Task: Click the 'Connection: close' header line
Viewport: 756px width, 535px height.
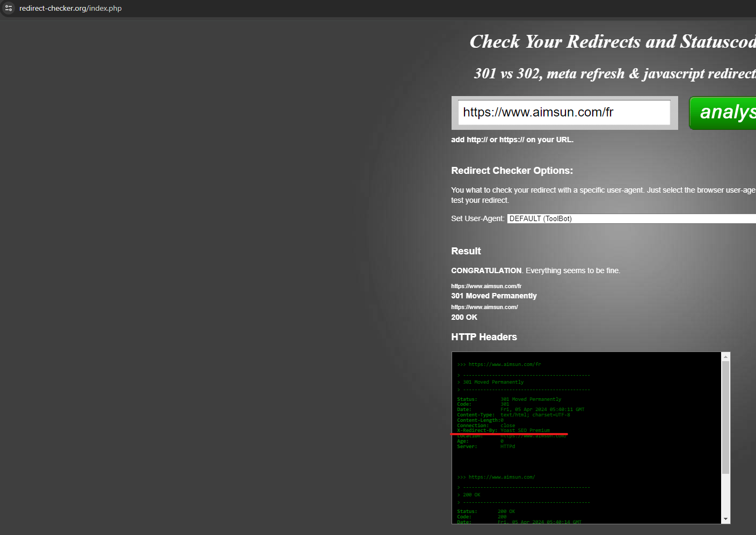Action: click(x=486, y=426)
